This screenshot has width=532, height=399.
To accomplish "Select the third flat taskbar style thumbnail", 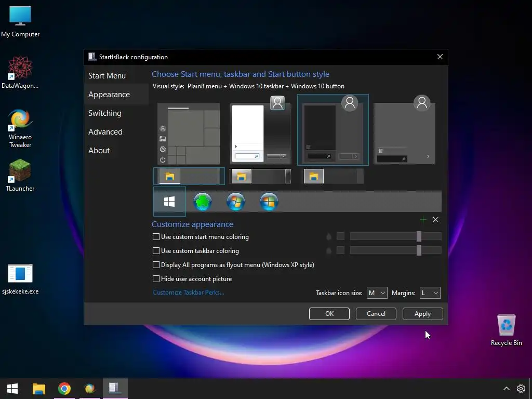I will 334,176.
